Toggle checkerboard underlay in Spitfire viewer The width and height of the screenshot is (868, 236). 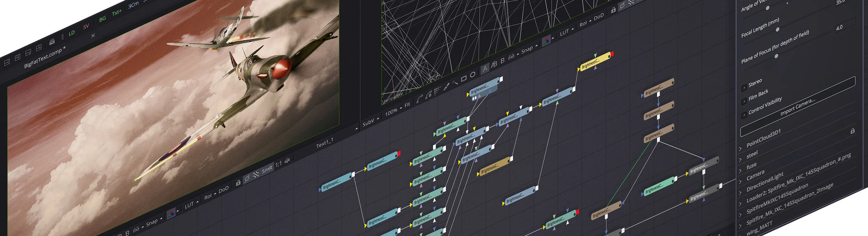coord(256,174)
